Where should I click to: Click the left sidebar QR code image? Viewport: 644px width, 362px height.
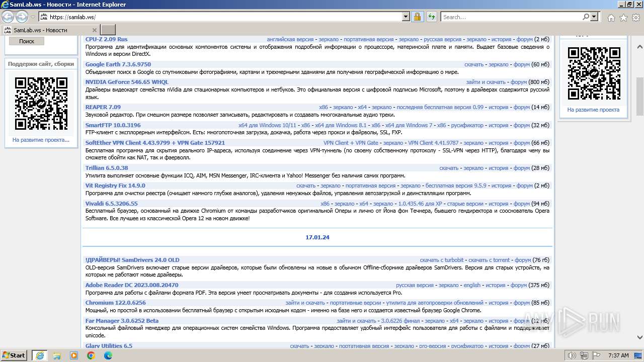coord(41,104)
